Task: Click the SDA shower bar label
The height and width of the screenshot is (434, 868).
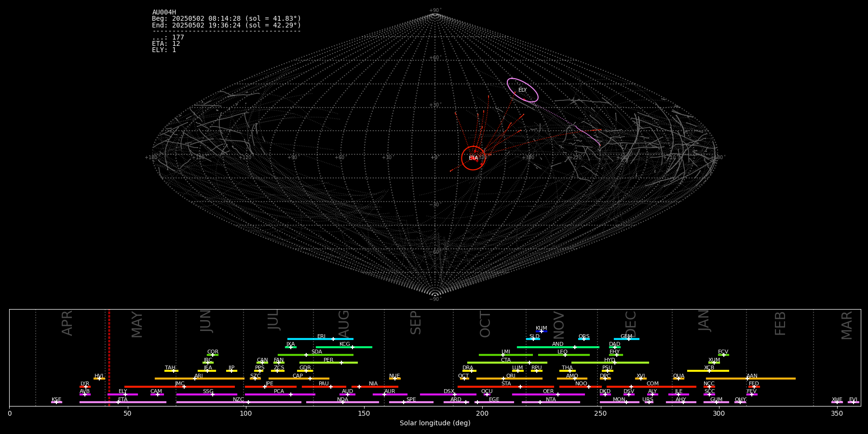Action: click(x=317, y=352)
